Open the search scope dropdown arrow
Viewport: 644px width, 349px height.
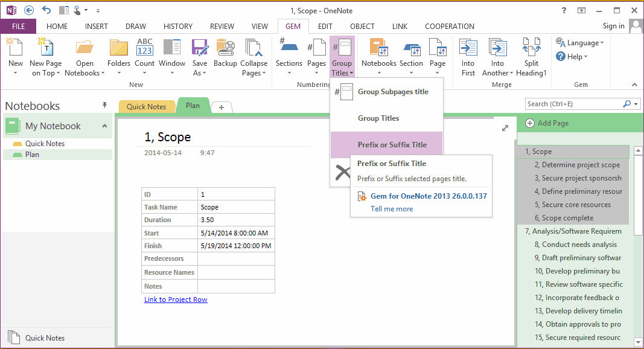(x=636, y=104)
